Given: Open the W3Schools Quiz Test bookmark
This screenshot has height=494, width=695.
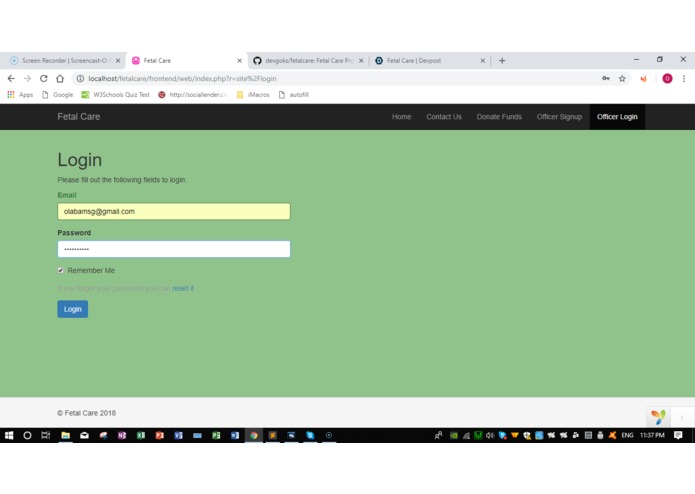Looking at the screenshot, I should click(x=116, y=95).
